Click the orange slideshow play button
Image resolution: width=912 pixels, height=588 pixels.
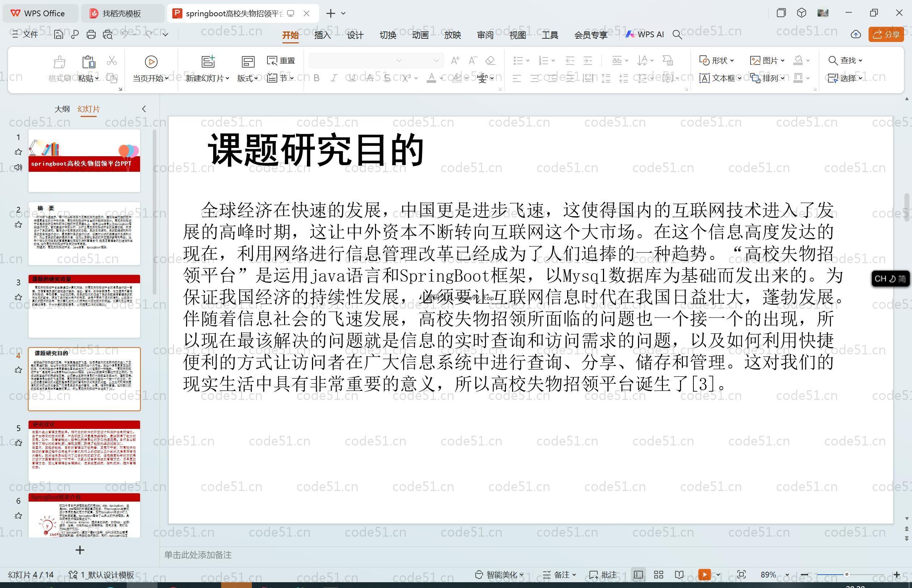coord(704,575)
